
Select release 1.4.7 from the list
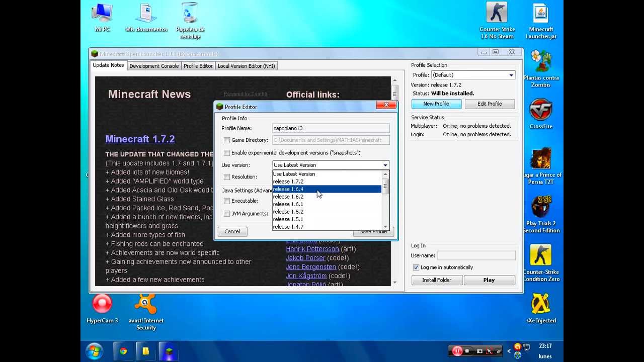[x=327, y=227]
